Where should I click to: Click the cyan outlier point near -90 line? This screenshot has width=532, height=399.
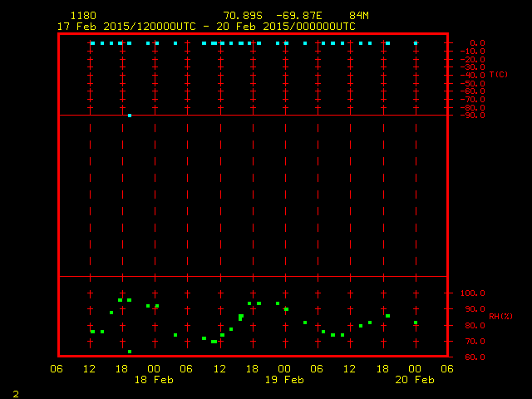click(x=130, y=116)
